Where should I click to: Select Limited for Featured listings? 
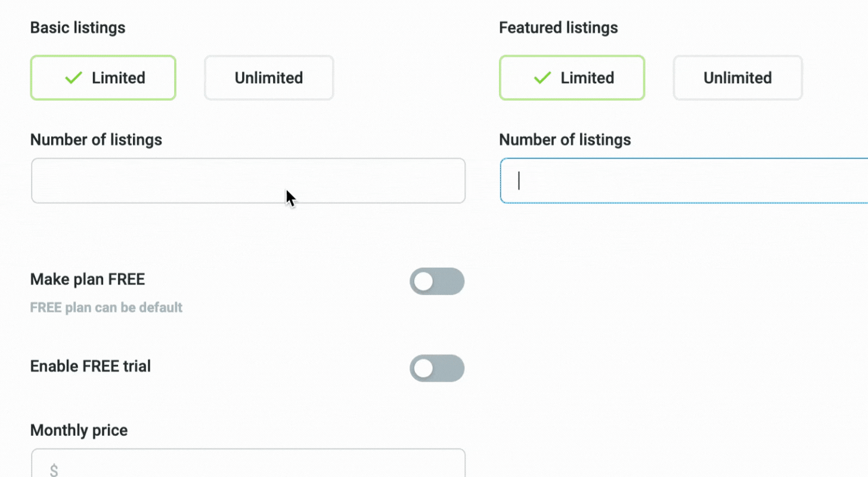click(572, 78)
